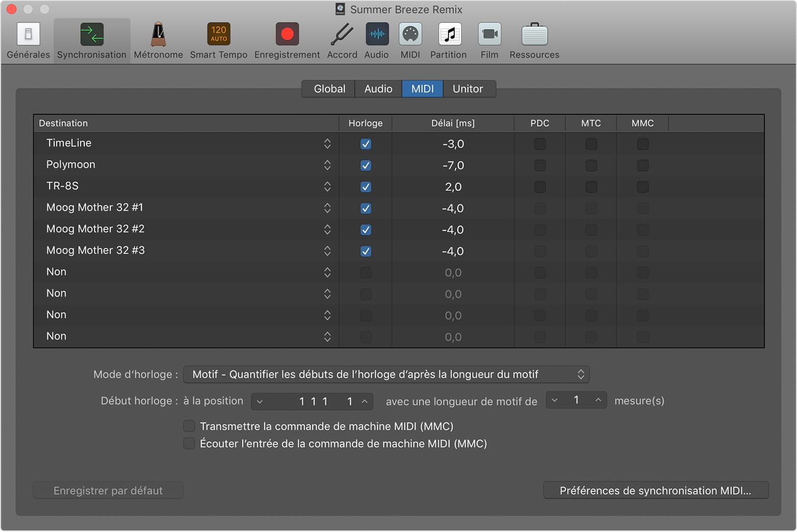Screen dimensions: 797x532
Task: Open Smart Tempo settings
Action: tap(219, 41)
